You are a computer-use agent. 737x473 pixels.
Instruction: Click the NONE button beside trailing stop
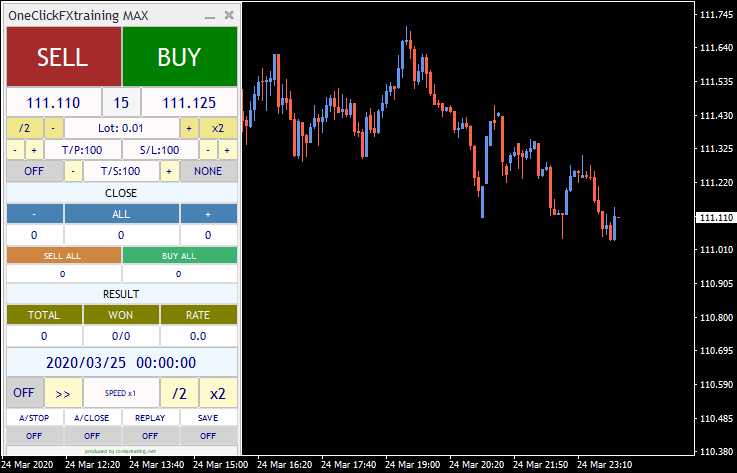209,171
